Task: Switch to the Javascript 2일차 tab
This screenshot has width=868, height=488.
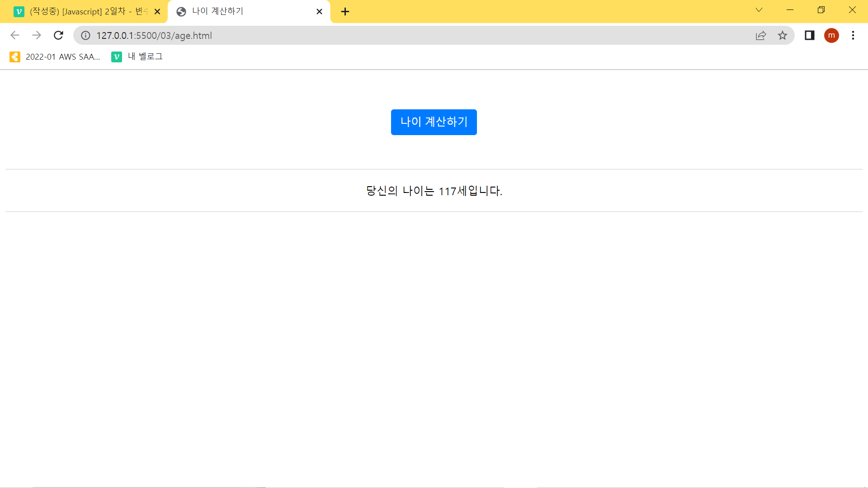Action: tap(84, 12)
